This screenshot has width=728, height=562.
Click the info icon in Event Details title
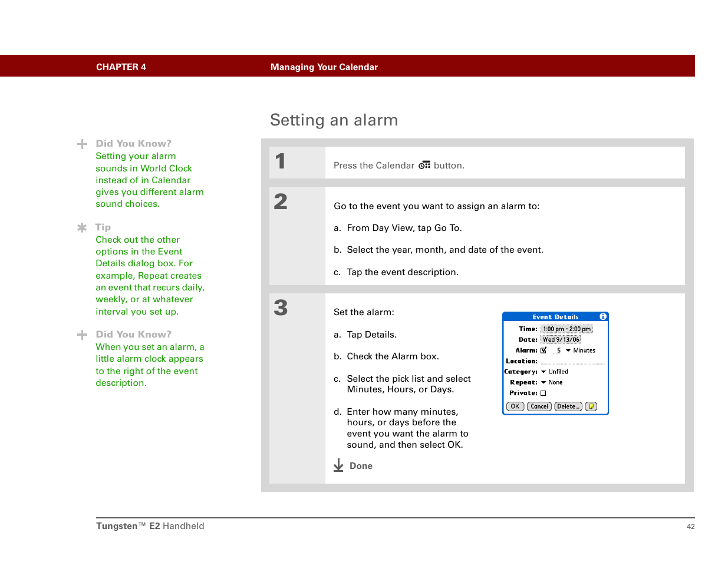[602, 316]
